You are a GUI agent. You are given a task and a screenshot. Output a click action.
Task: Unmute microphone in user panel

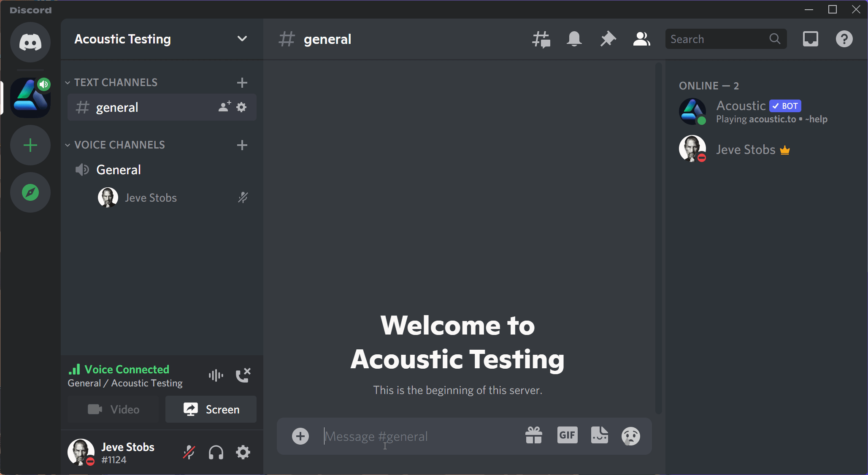[189, 453]
